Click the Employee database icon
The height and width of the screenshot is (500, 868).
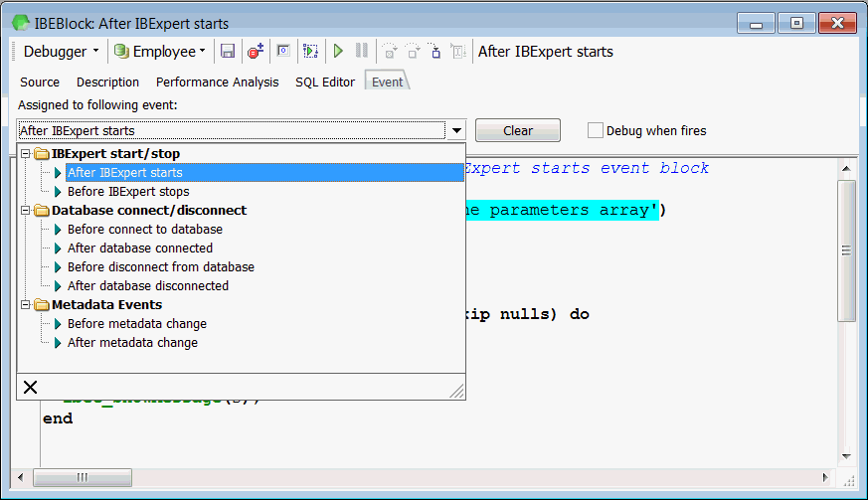click(121, 52)
